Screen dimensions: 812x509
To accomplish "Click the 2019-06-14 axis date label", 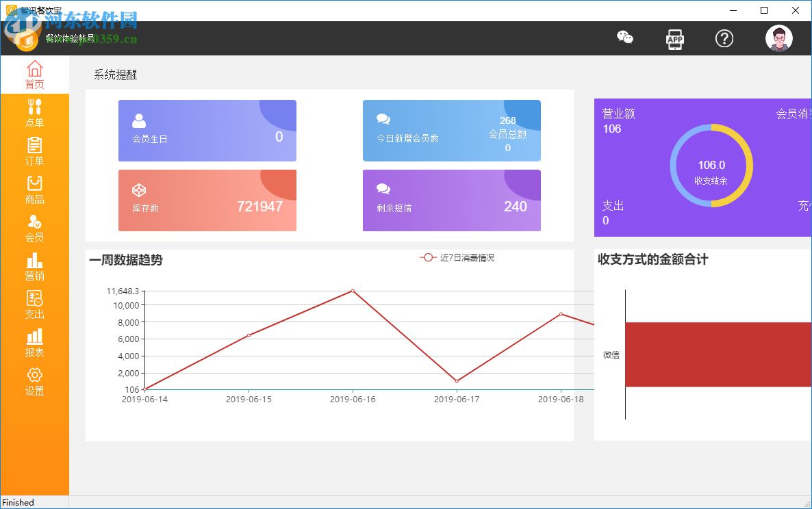I will tap(144, 400).
